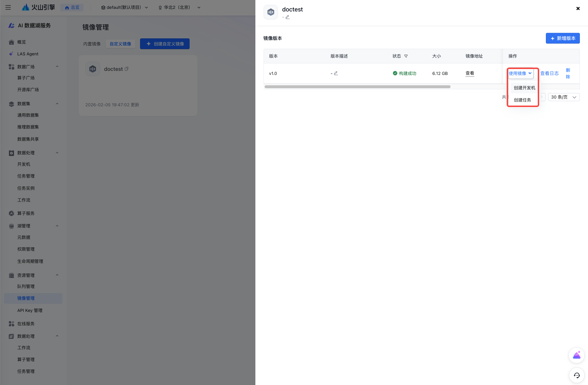
Task: Collapse the 数据处理 group below 在线服务
Action: (57, 336)
